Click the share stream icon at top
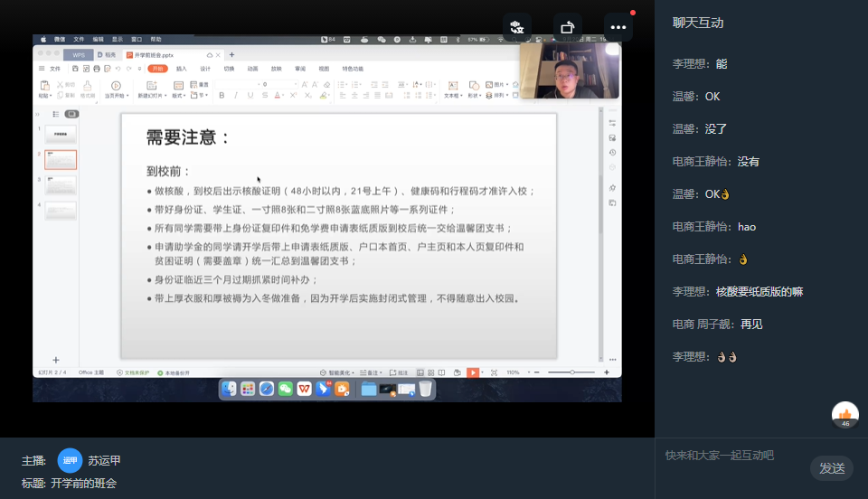The image size is (868, 499). pos(568,27)
